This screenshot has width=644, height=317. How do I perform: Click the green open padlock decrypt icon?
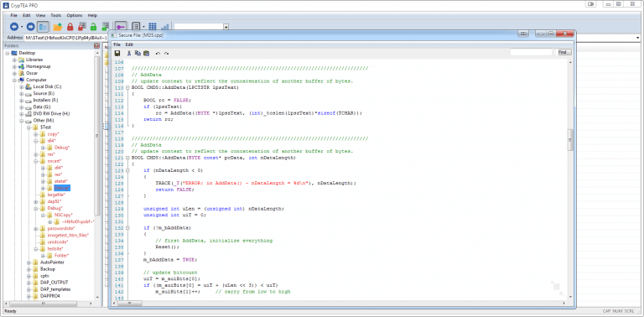point(93,27)
